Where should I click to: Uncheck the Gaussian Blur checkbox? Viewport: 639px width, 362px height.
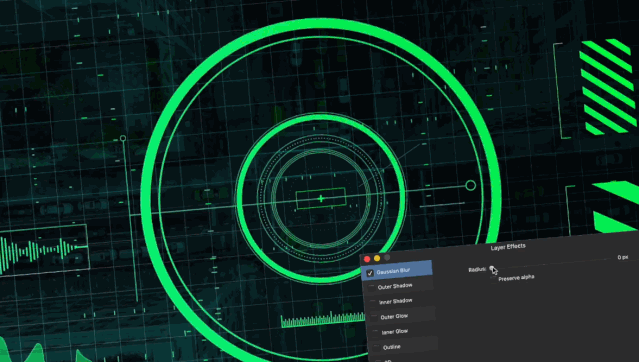(370, 273)
